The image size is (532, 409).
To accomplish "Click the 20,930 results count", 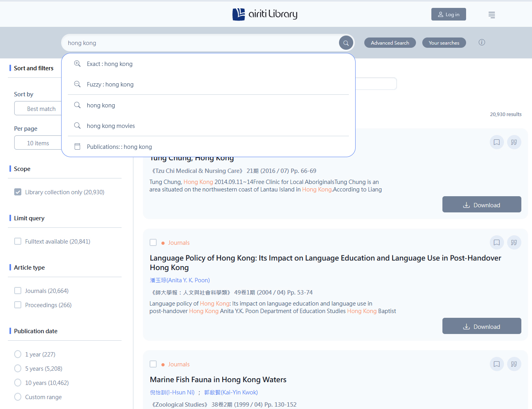I will click(506, 114).
